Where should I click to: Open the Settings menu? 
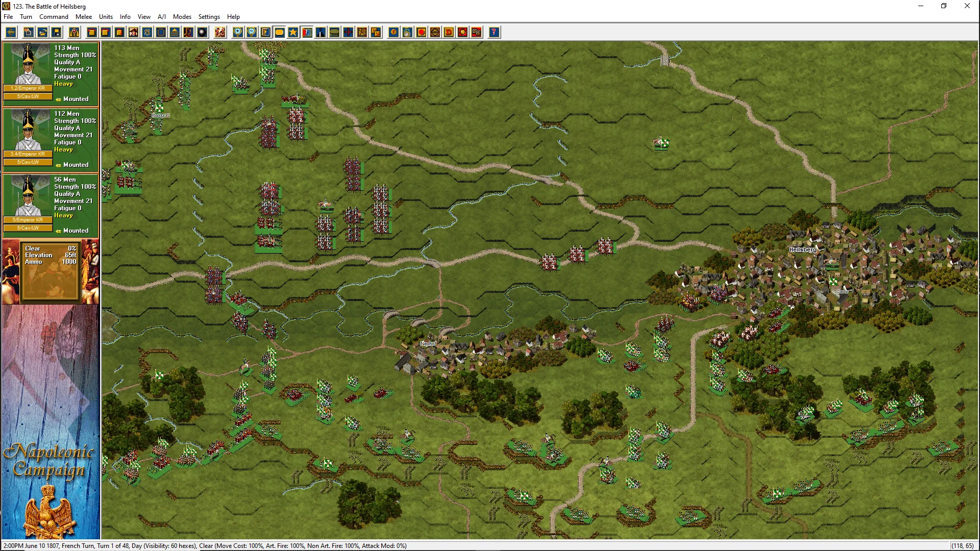209,17
